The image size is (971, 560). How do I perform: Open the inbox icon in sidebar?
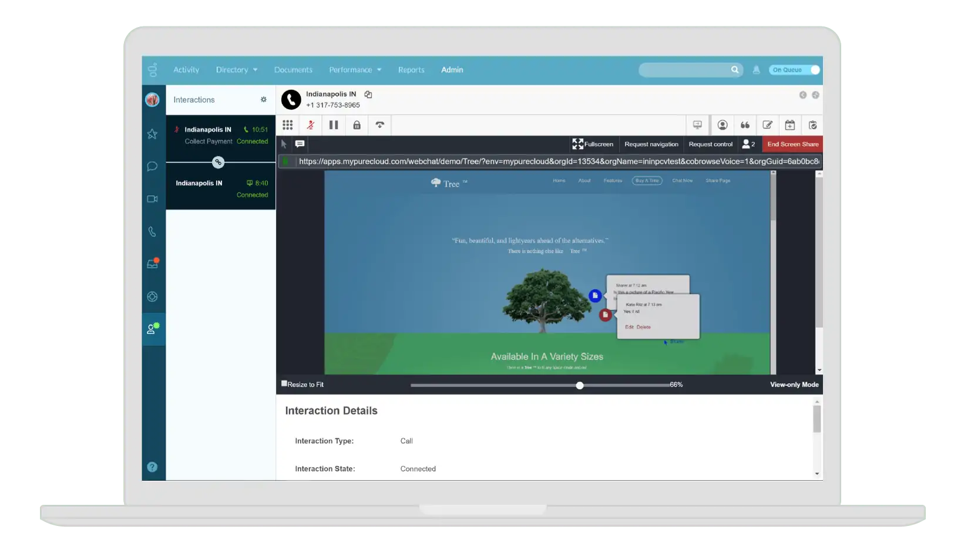[x=152, y=264]
